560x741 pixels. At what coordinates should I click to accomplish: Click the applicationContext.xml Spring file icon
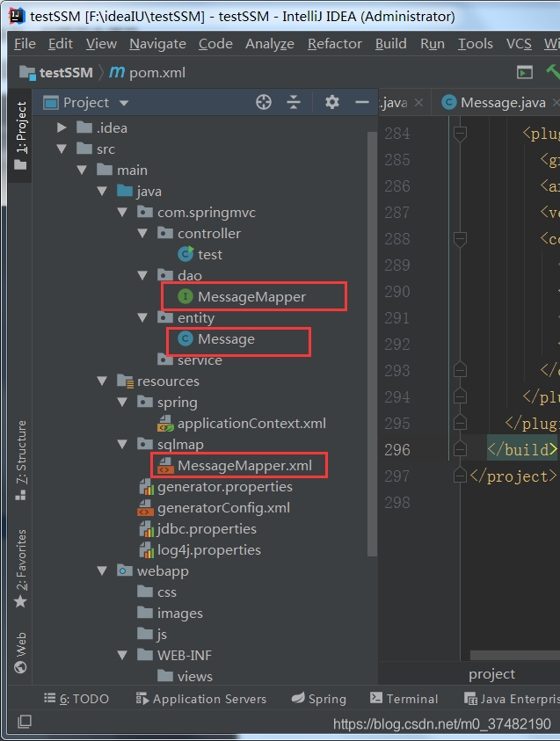(x=165, y=424)
